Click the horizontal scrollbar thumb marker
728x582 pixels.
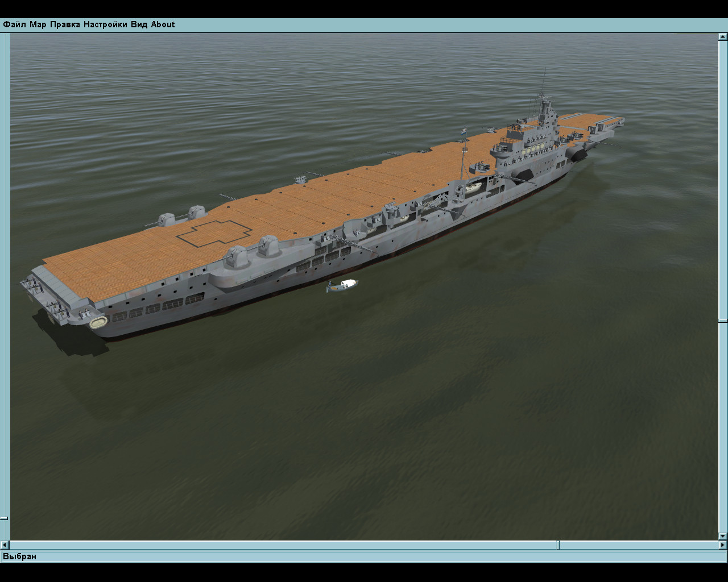[x=558, y=545]
